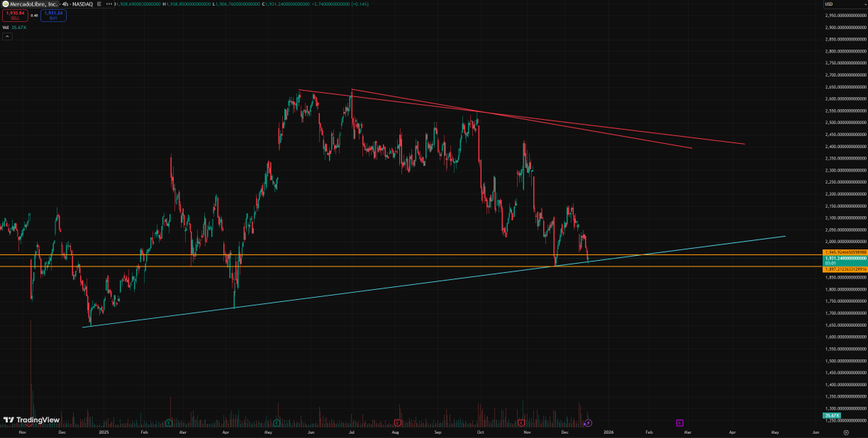Click the 2026 label on time axis

[x=608, y=432]
